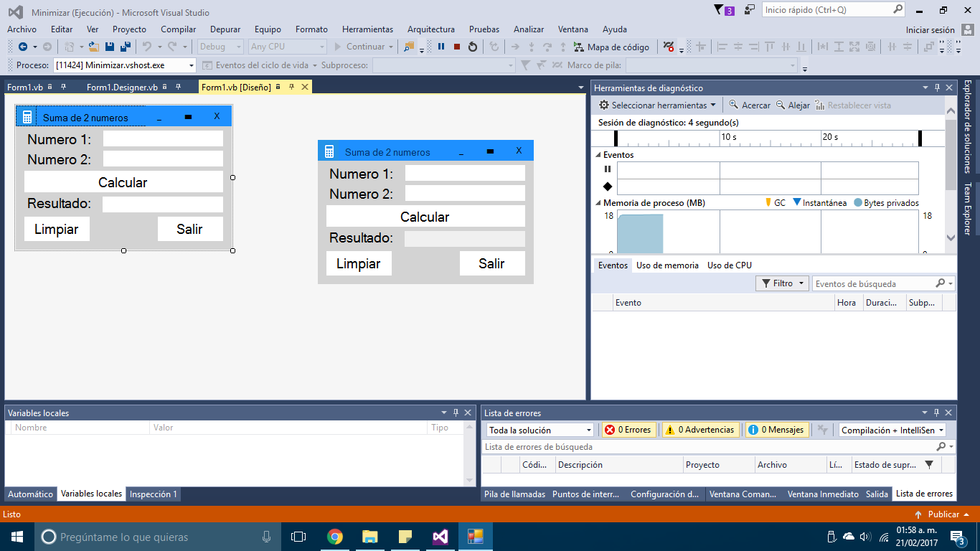Screen dimensions: 980x551
Task: Open the Toda la solución combo box
Action: (541, 430)
